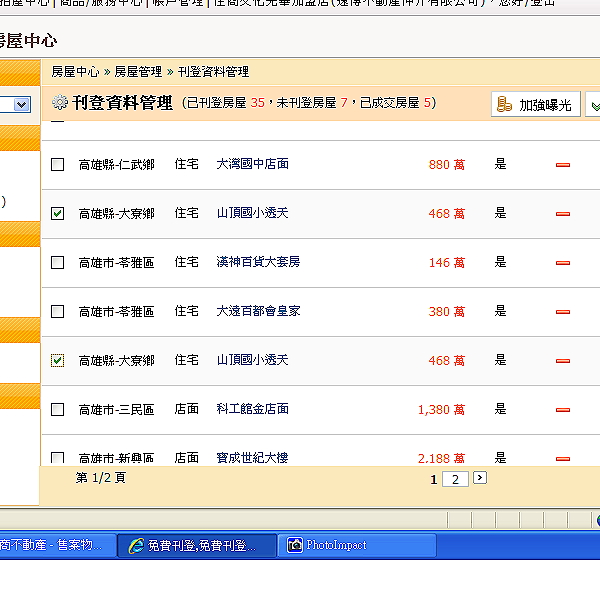This screenshot has height=600, width=600.
Task: Tick the checkbox for 科工館金店面 row
Action: coord(57,409)
